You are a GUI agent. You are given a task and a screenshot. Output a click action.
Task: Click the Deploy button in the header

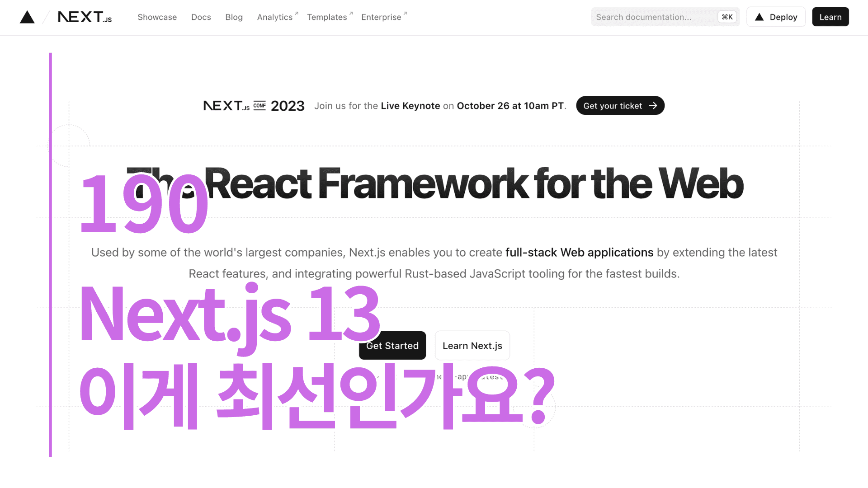[776, 17]
